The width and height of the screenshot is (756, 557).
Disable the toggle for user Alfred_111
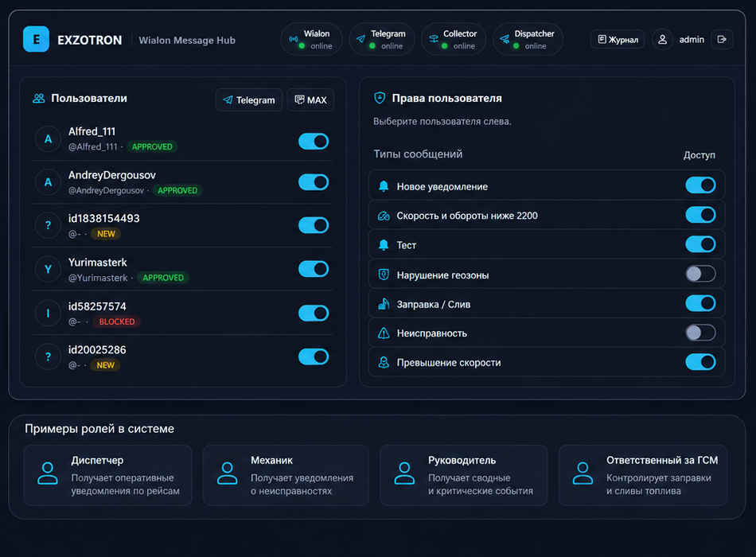314,142
